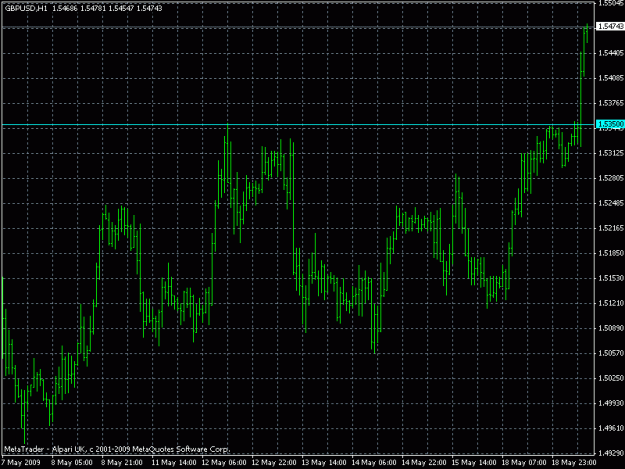Image resolution: width=625 pixels, height=469 pixels.
Task: Click the 1.52485 price axis label
Action: point(611,203)
